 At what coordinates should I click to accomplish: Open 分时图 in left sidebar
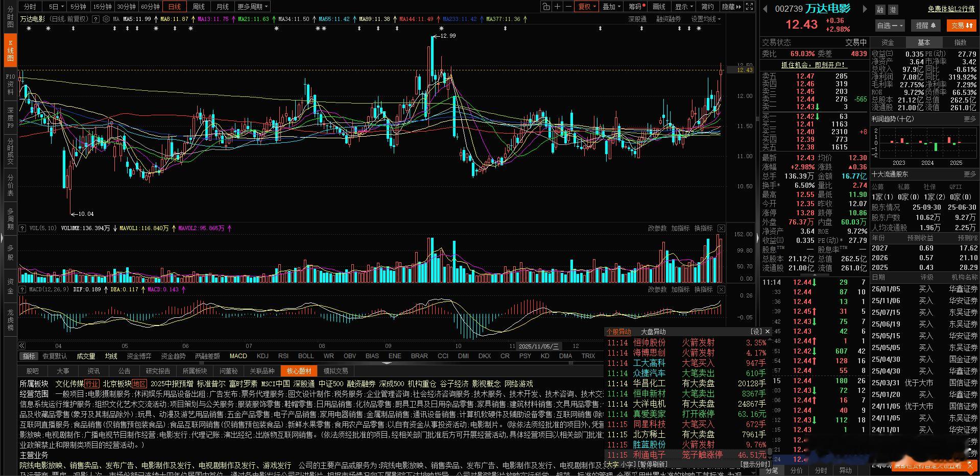coord(10,17)
